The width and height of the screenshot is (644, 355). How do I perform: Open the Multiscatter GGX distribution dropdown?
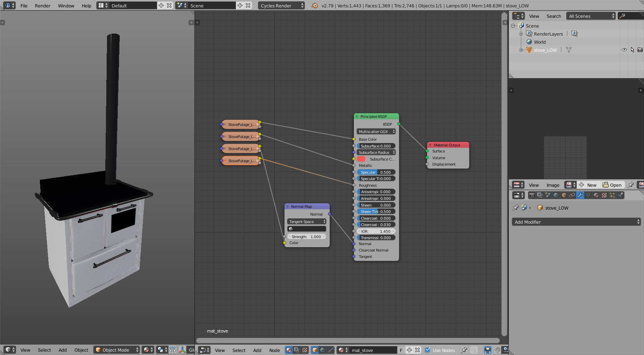376,132
